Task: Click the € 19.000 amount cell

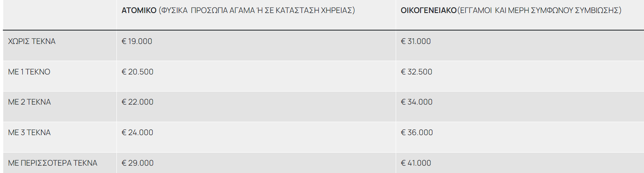Action: tap(137, 42)
